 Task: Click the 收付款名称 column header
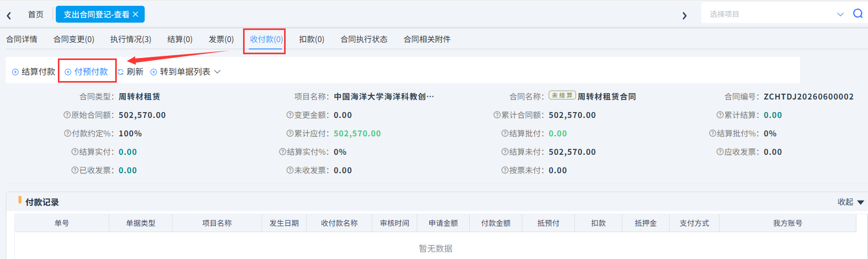pos(339,223)
